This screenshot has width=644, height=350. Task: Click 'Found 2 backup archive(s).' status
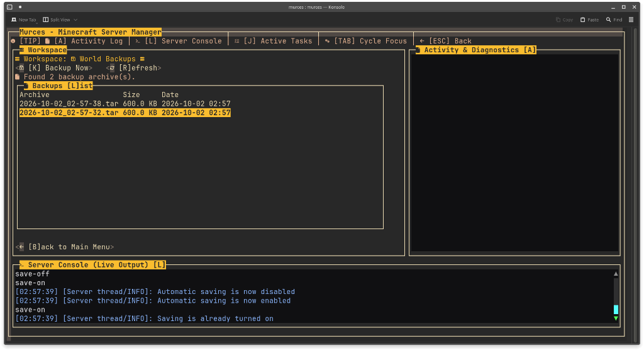pyautogui.click(x=79, y=77)
